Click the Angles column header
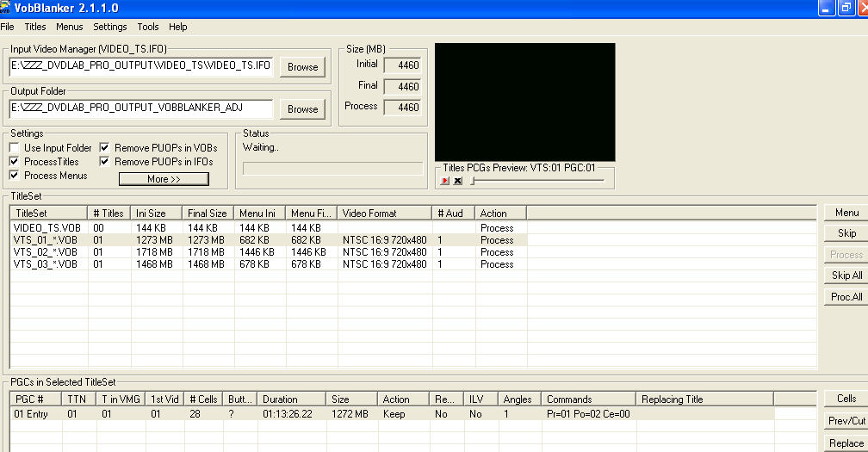Image resolution: width=868 pixels, height=452 pixels. (x=520, y=399)
